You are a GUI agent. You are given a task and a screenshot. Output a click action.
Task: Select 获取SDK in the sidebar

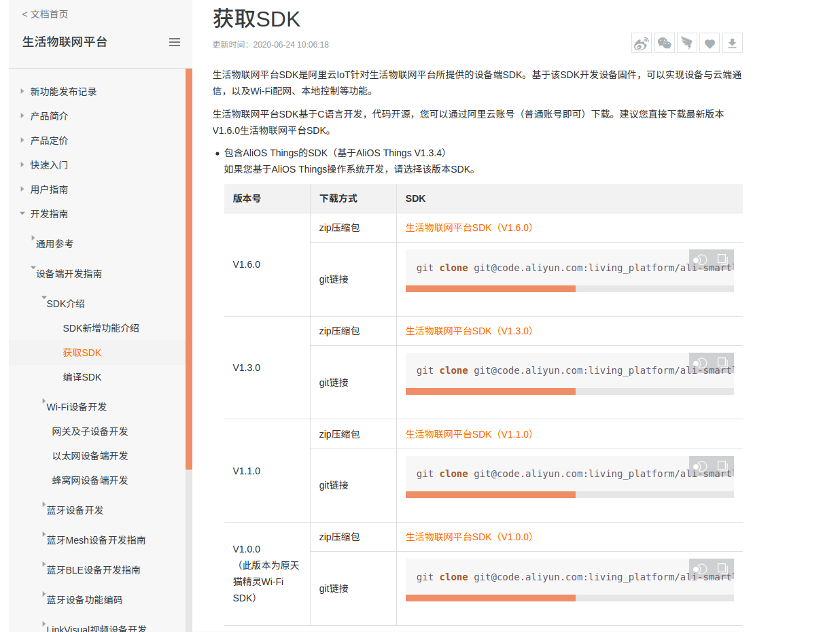[82, 353]
